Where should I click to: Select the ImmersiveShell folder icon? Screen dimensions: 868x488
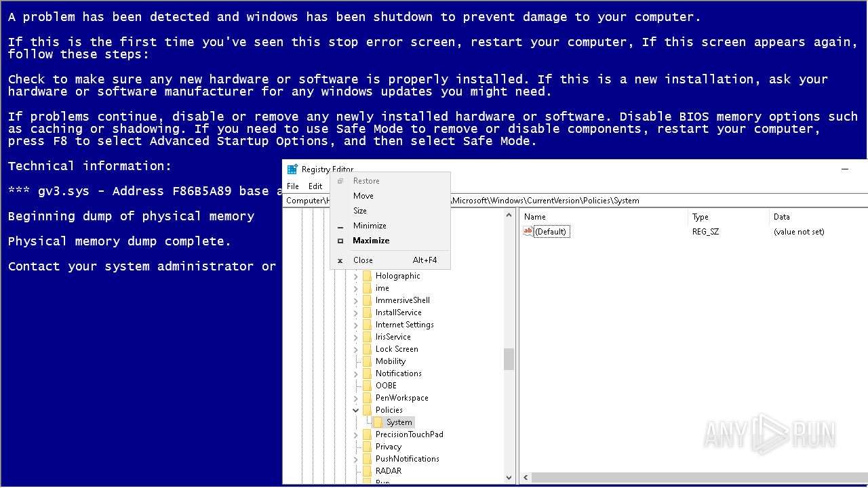point(367,300)
